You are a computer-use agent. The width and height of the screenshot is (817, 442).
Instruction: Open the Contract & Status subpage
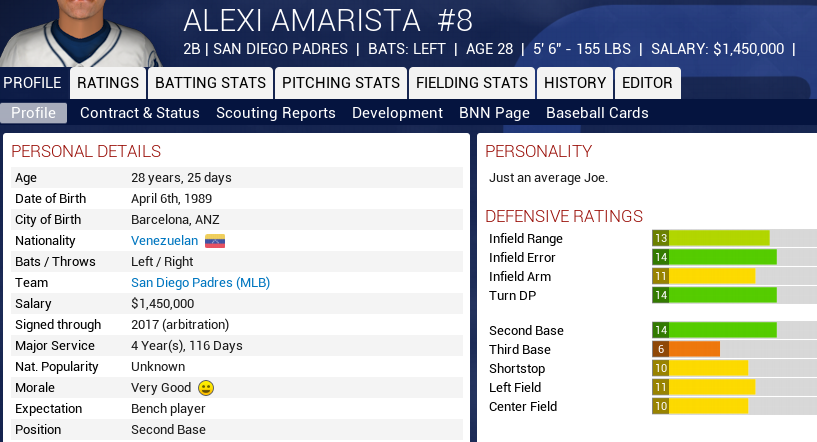click(x=140, y=113)
